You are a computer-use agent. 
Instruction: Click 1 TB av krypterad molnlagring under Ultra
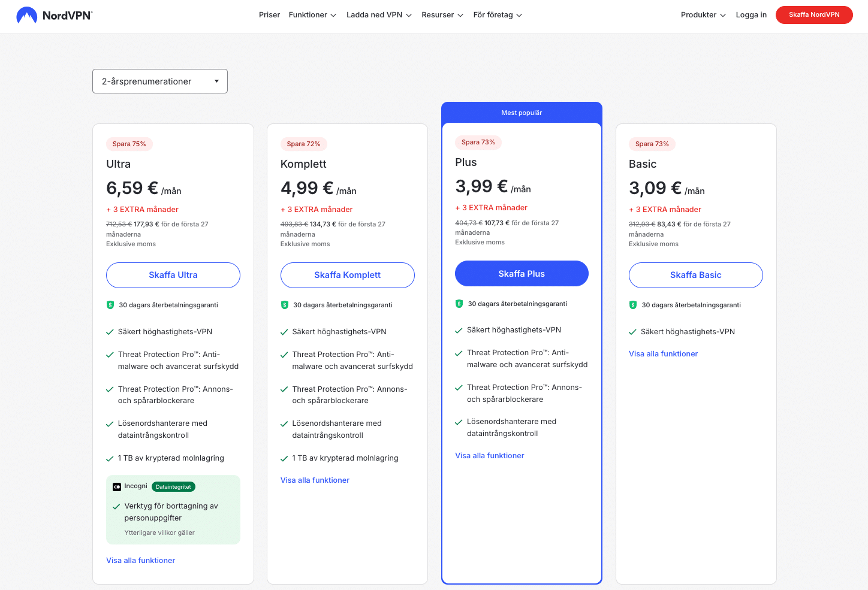171,458
